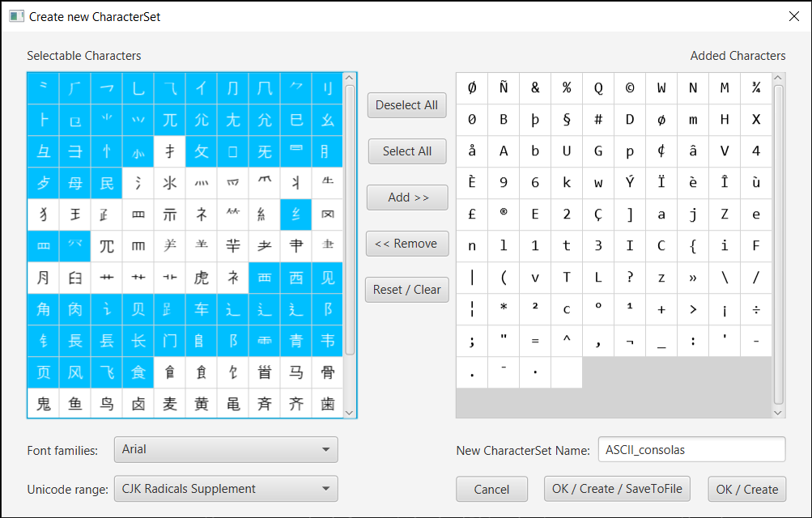Select the ampersand character cell
The height and width of the screenshot is (518, 812).
(x=535, y=88)
